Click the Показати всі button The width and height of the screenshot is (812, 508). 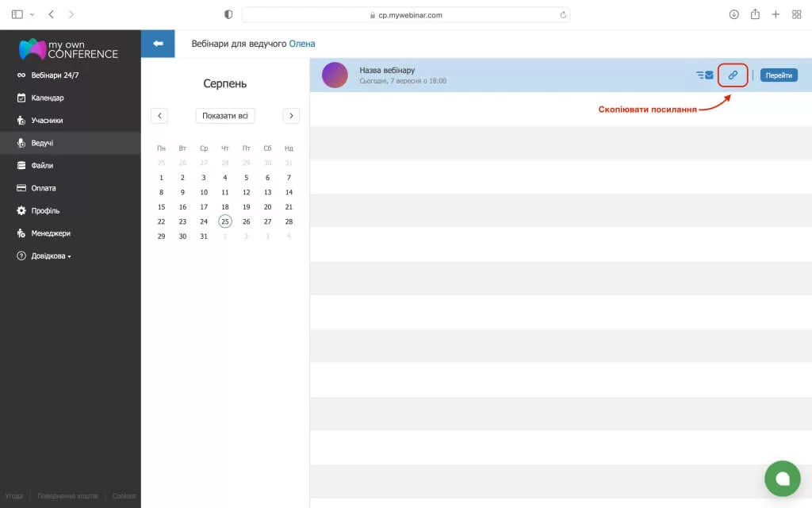coord(225,116)
